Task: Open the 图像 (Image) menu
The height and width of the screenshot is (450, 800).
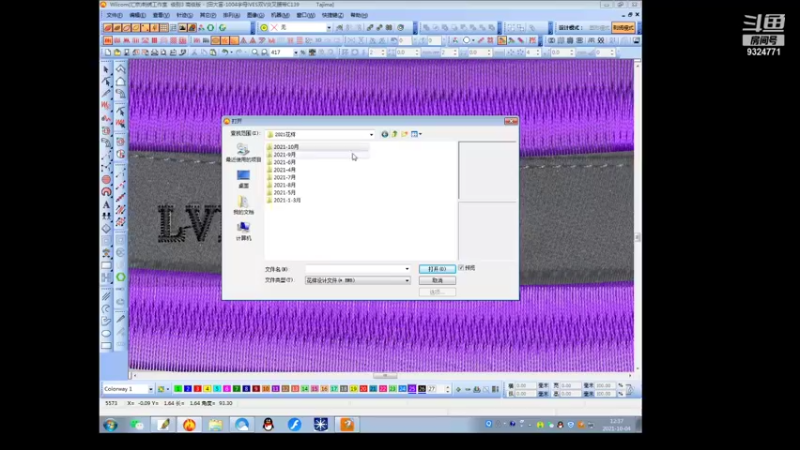Action: (x=255, y=15)
